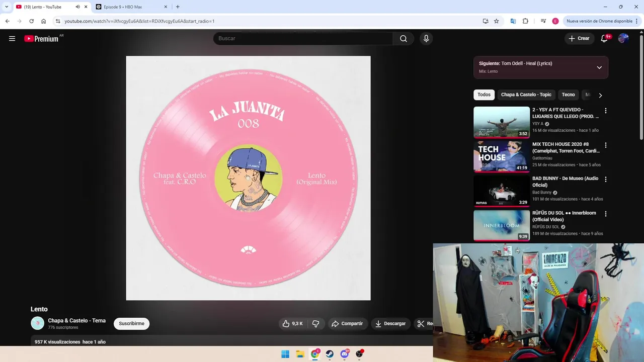Click the Suscribirme button
Screen dimensions: 644x362
pos(132,324)
